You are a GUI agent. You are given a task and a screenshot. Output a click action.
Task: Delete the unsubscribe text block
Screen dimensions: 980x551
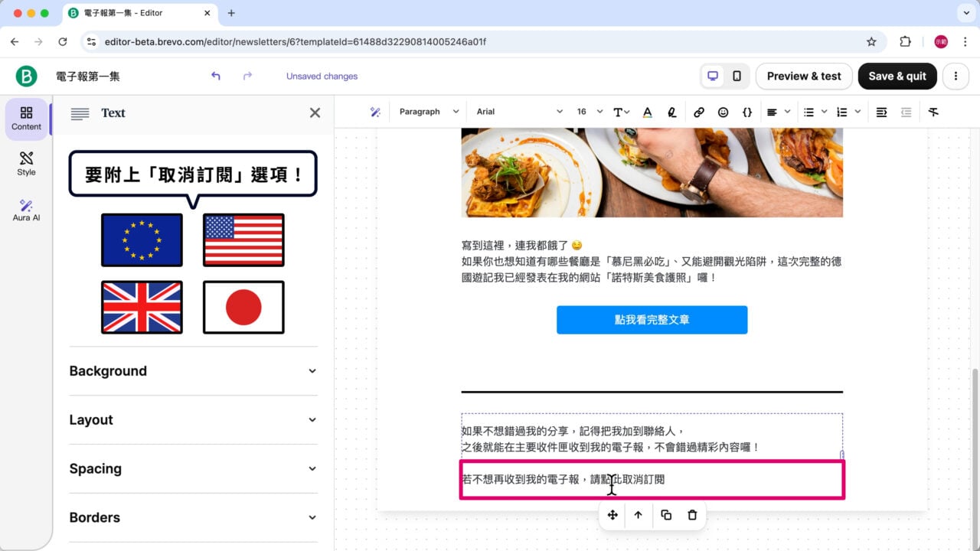691,515
